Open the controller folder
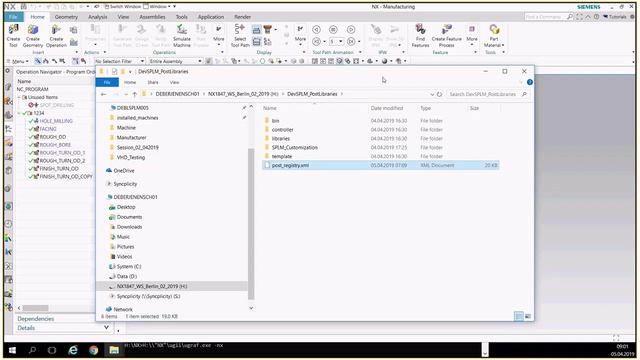 (282, 130)
